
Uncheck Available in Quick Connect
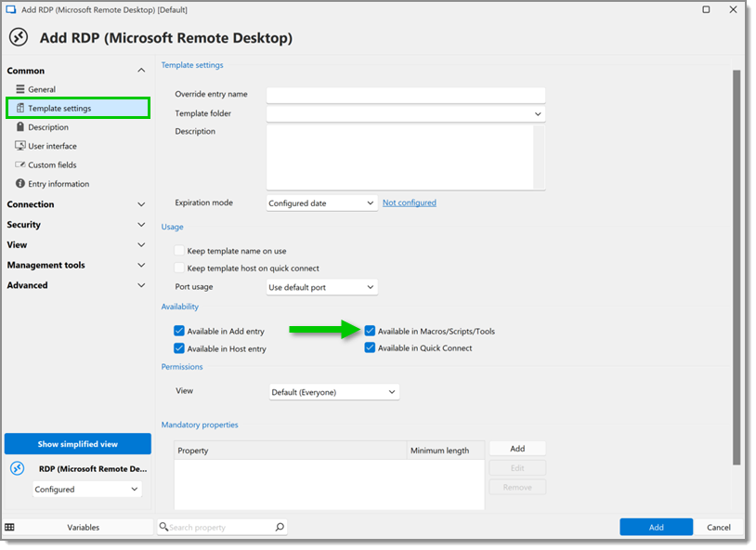pos(370,347)
